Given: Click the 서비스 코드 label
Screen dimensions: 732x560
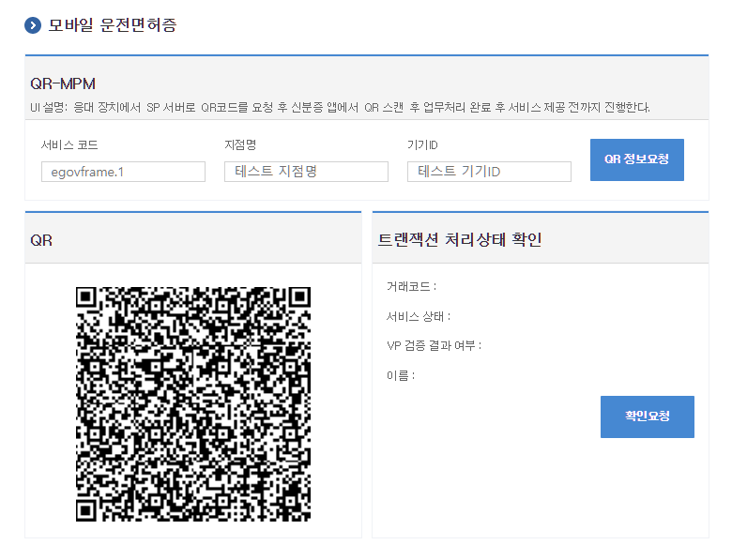Looking at the screenshot, I should tap(69, 144).
